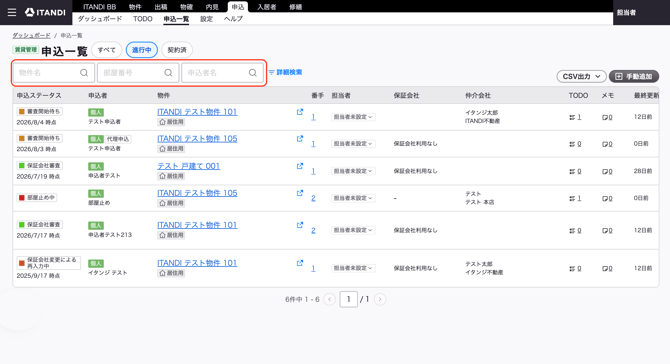Click the TODO icon in イタンジ テスト row

tap(572, 269)
